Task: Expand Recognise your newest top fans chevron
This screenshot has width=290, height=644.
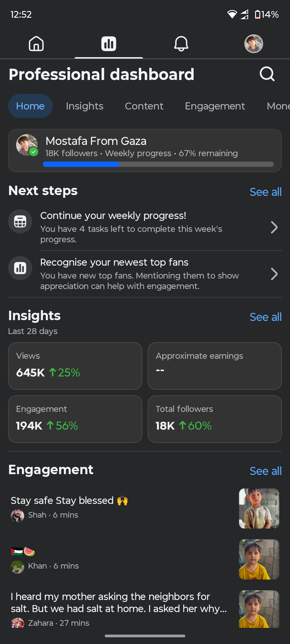Action: point(274,274)
